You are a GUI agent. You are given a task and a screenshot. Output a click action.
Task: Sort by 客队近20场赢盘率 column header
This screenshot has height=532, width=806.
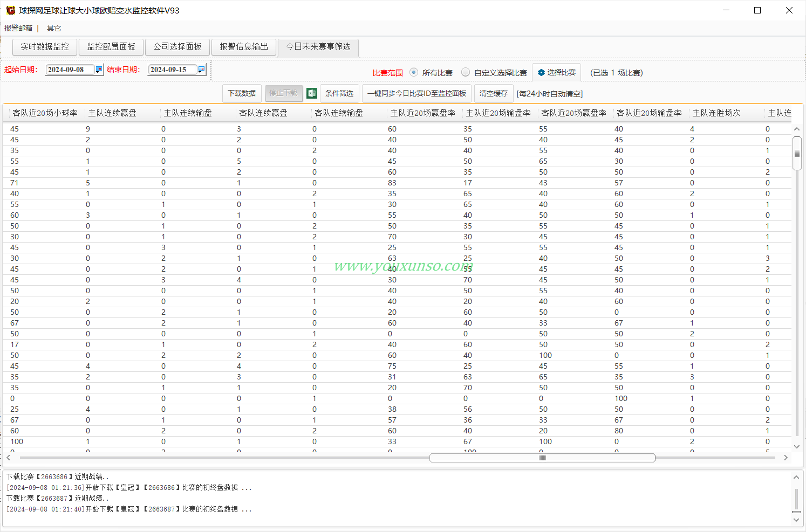[x=576, y=113]
